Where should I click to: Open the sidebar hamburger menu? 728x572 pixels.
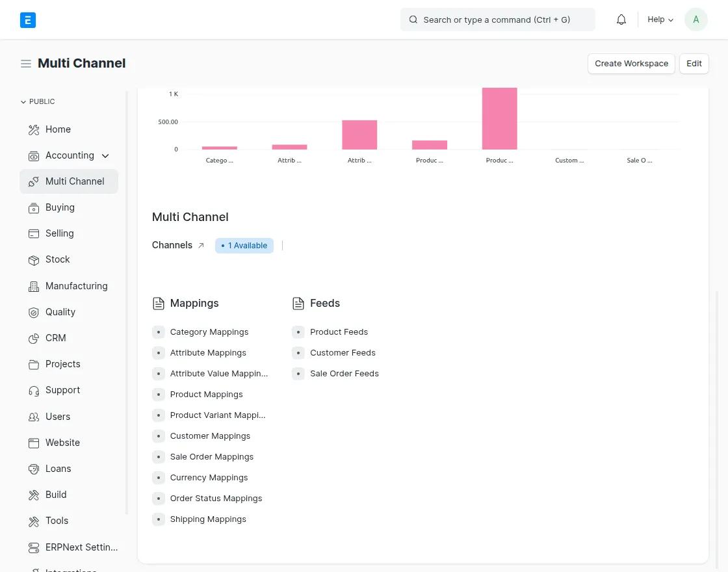[x=26, y=64]
